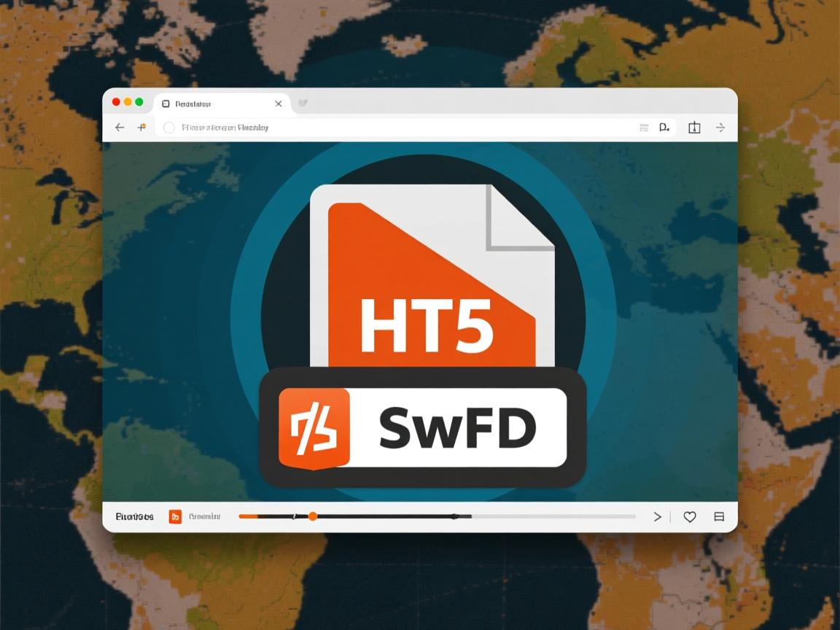840x630 pixels.
Task: Click the dark timeline marker on the seek bar
Action: (454, 516)
